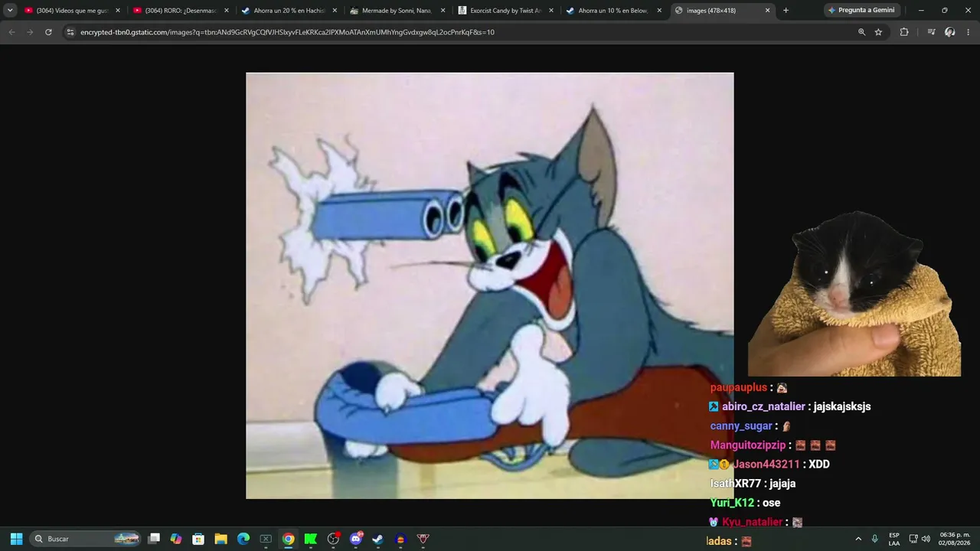Launch Microsoft Copilot from the taskbar
This screenshot has width=980, height=551.
coord(176,539)
